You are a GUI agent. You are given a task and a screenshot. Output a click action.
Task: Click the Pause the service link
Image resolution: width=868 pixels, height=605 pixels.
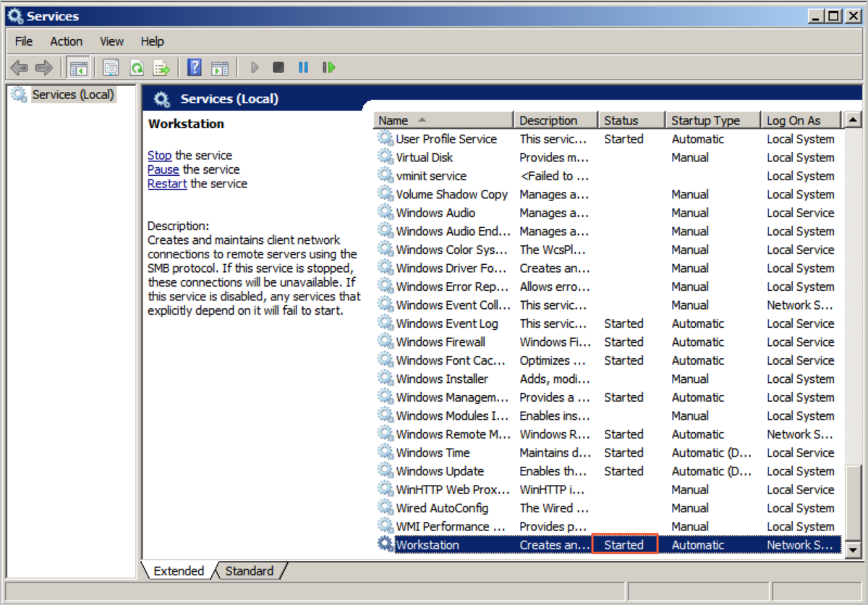163,169
